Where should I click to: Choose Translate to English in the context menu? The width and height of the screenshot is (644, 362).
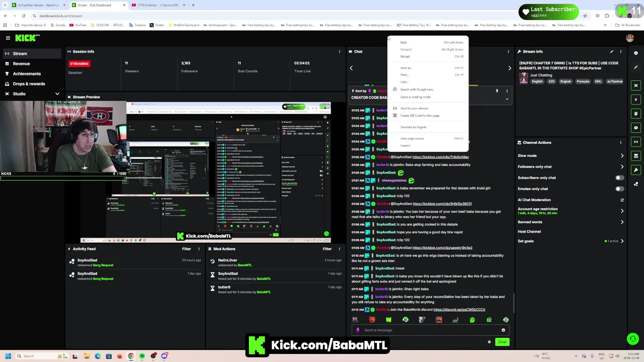[x=428, y=127]
